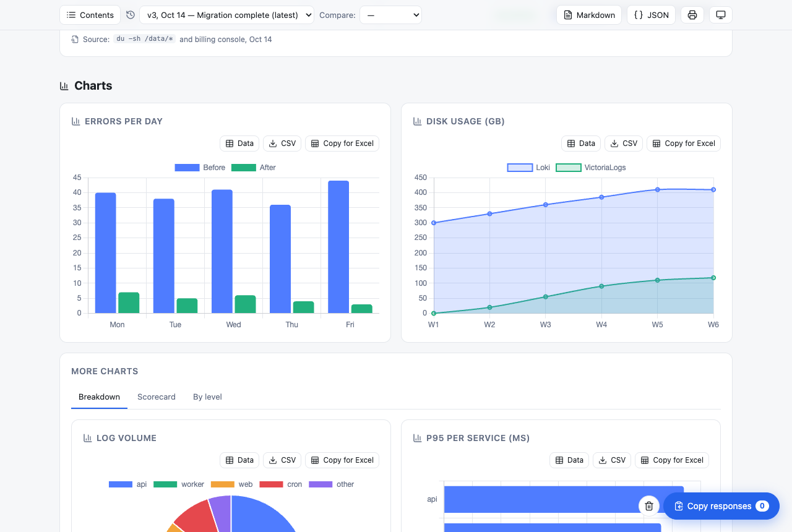The width and height of the screenshot is (792, 532).
Task: Click the cron legend color swatch
Action: [x=271, y=484]
